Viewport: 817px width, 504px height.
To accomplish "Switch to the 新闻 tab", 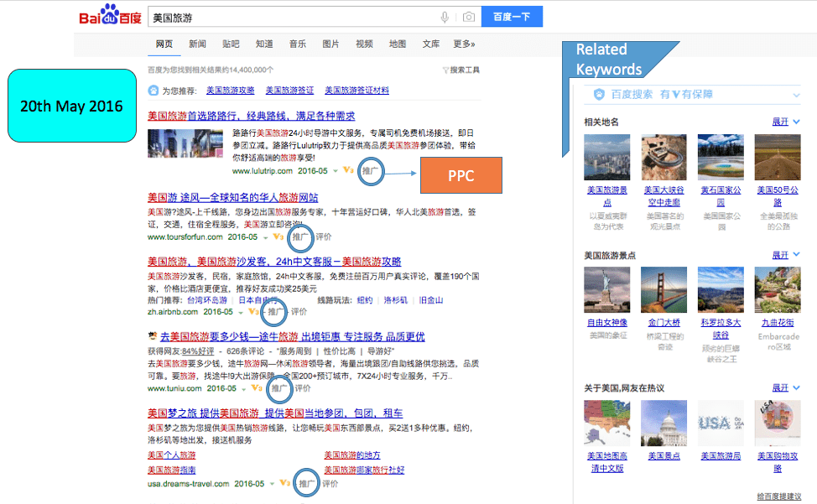I will tap(196, 44).
